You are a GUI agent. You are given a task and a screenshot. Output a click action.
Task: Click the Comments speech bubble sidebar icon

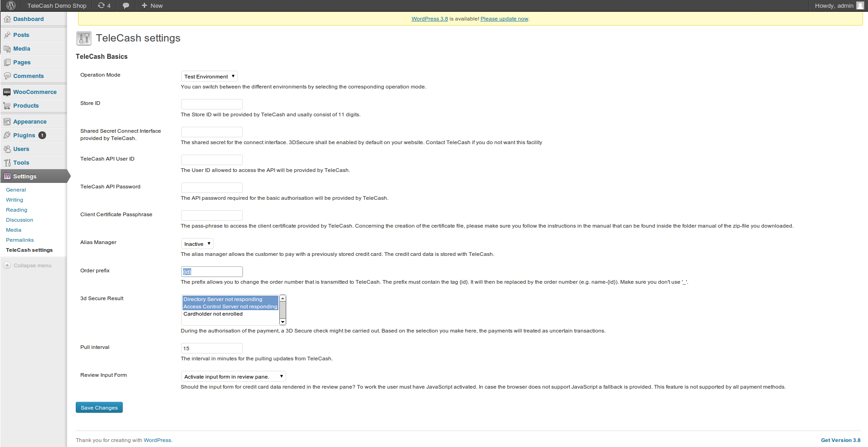(x=7, y=76)
